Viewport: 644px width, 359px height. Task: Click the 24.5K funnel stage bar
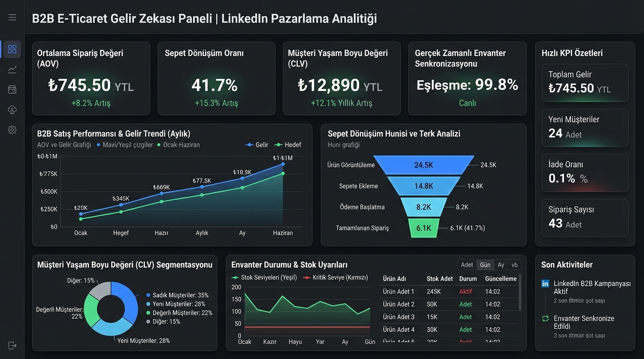point(424,165)
